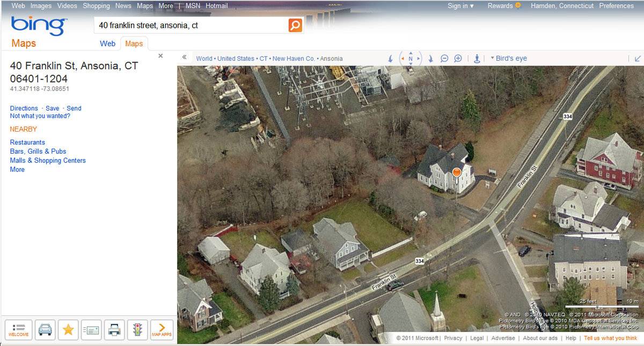Click North on the compass control
The width and height of the screenshot is (644, 346).
(410, 58)
